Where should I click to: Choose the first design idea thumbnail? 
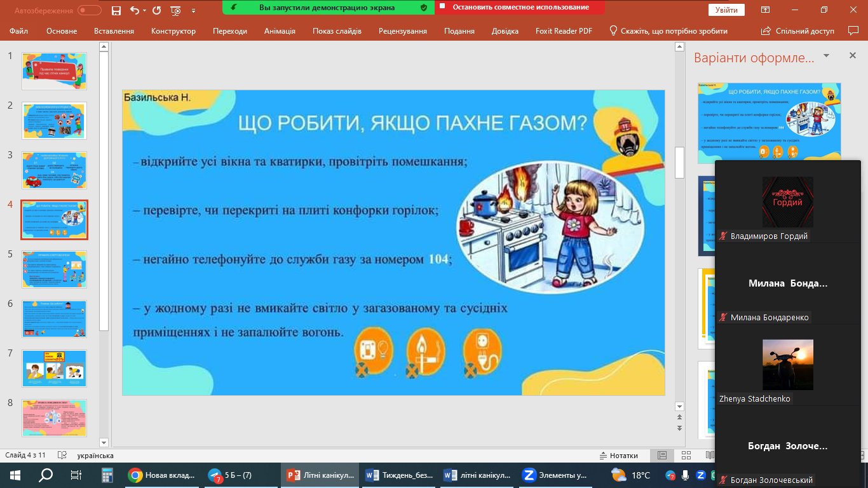coord(770,123)
